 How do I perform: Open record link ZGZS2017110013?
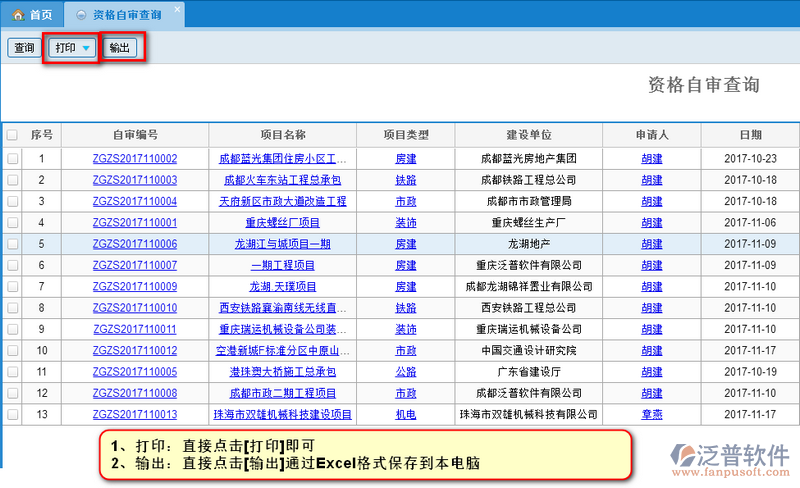(134, 414)
